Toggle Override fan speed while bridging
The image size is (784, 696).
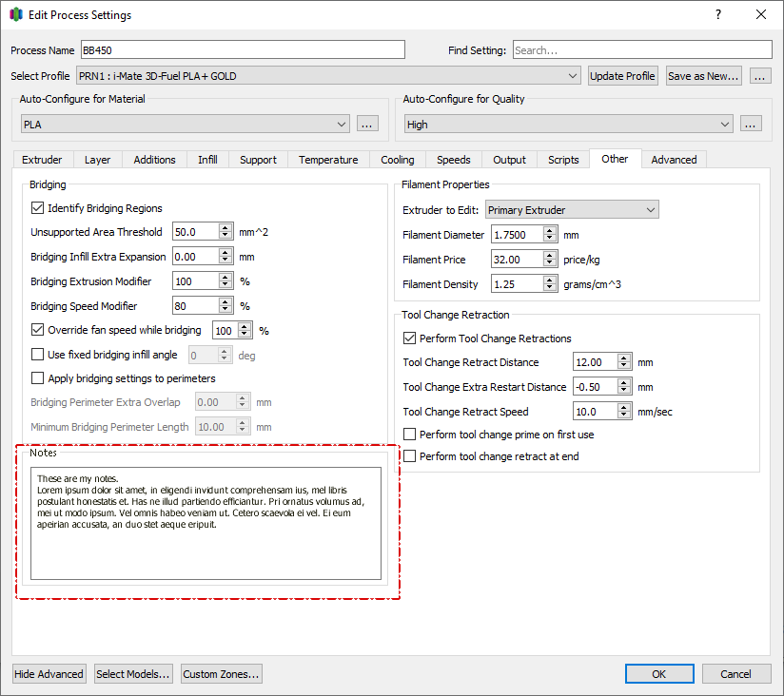point(37,330)
